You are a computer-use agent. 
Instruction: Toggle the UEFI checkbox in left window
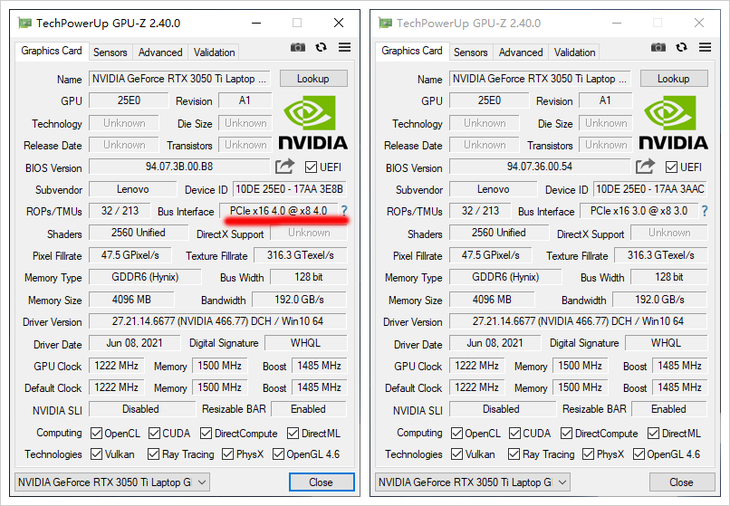point(311,167)
